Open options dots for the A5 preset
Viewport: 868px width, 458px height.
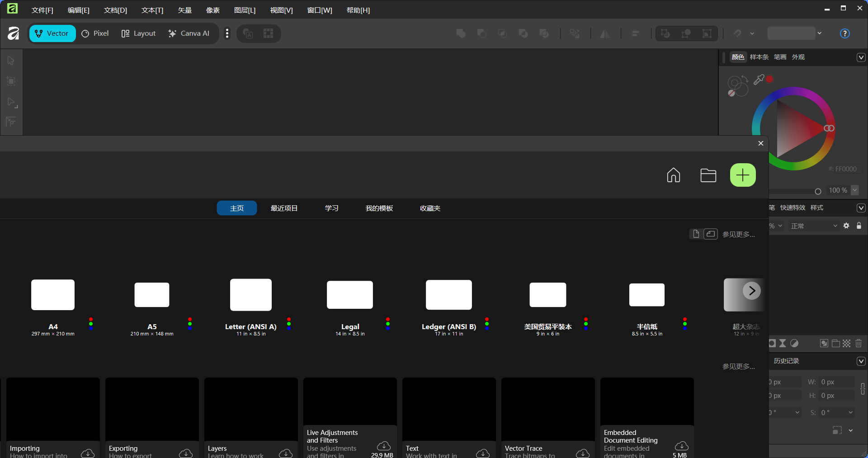190,323
